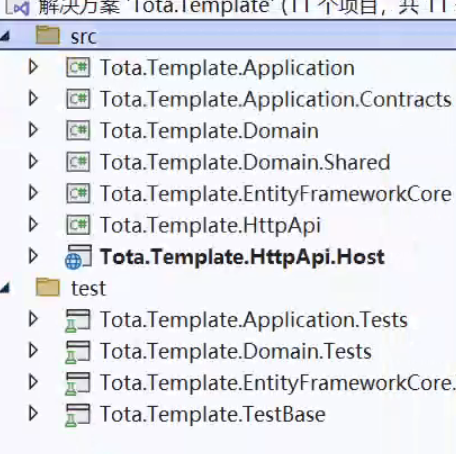Click the test project icon of Application.Tests

point(78,320)
